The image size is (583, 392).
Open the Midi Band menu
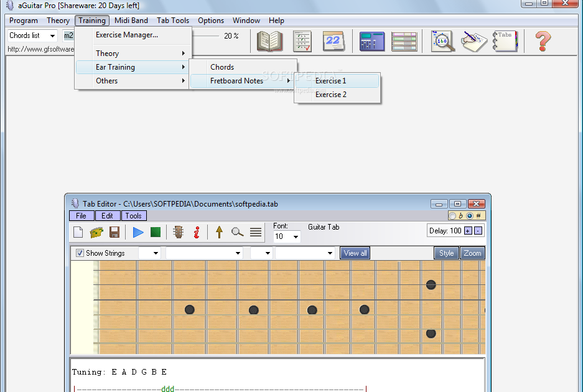click(x=131, y=21)
